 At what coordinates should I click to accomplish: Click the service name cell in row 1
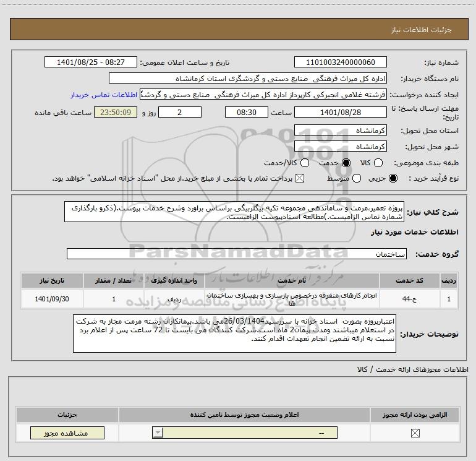[x=292, y=299]
